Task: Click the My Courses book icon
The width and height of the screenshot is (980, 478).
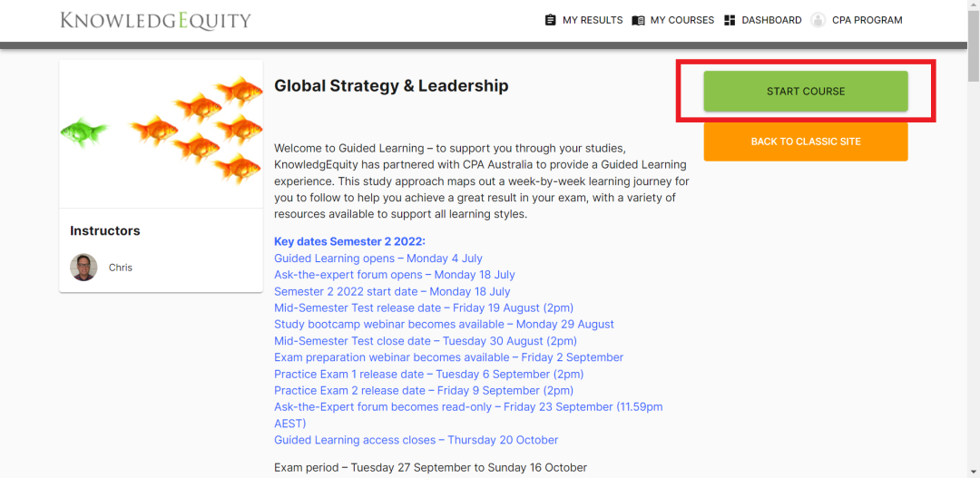Action: point(638,20)
